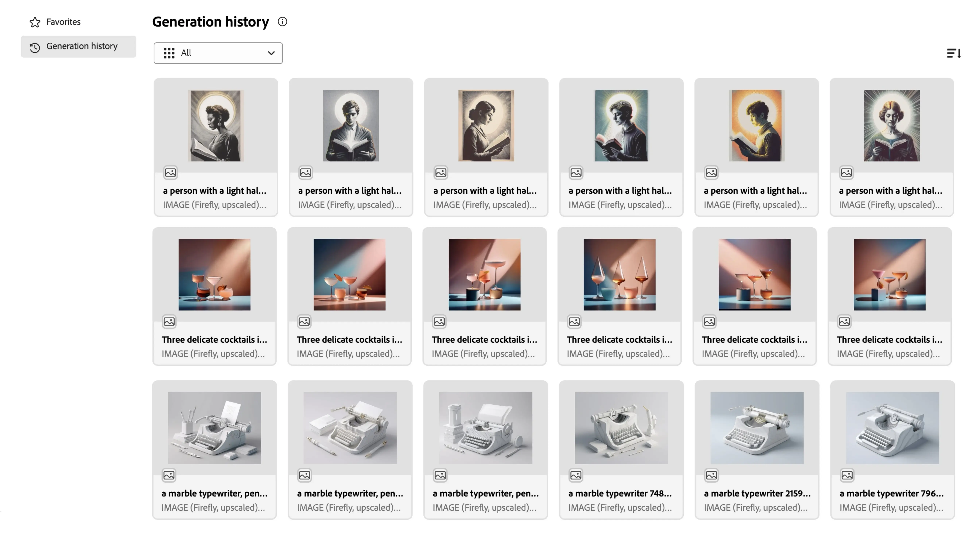Click image type icon on marble typewriter 796 card
This screenshot has height=560, width=980.
[847, 475]
